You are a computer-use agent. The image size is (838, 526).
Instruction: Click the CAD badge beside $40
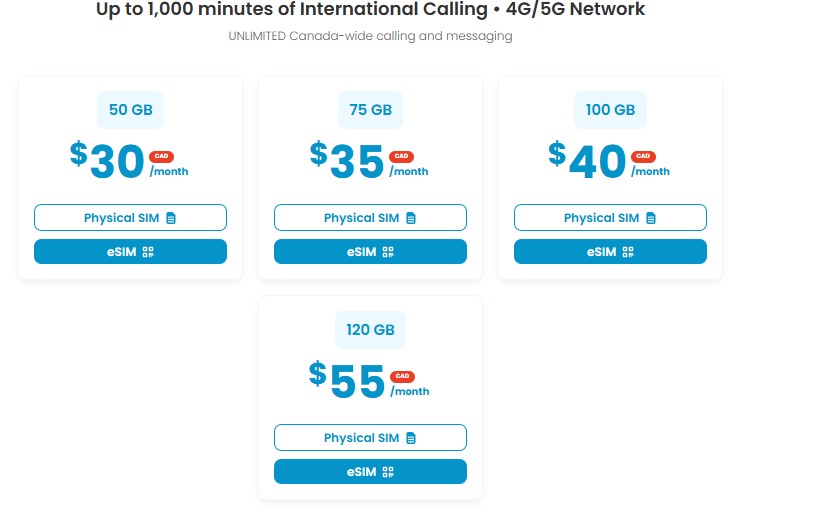coord(641,157)
